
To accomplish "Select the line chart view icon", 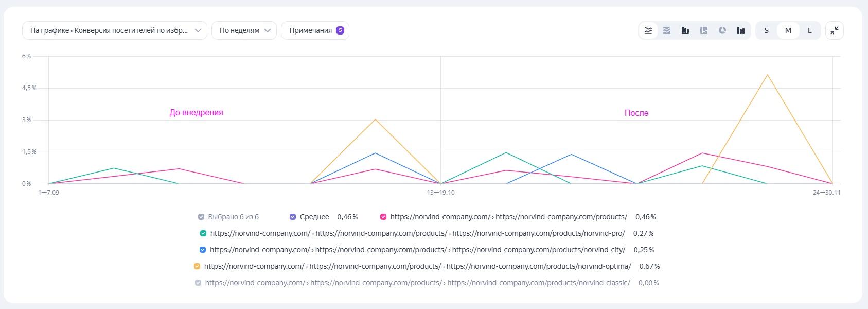I will tap(648, 30).
